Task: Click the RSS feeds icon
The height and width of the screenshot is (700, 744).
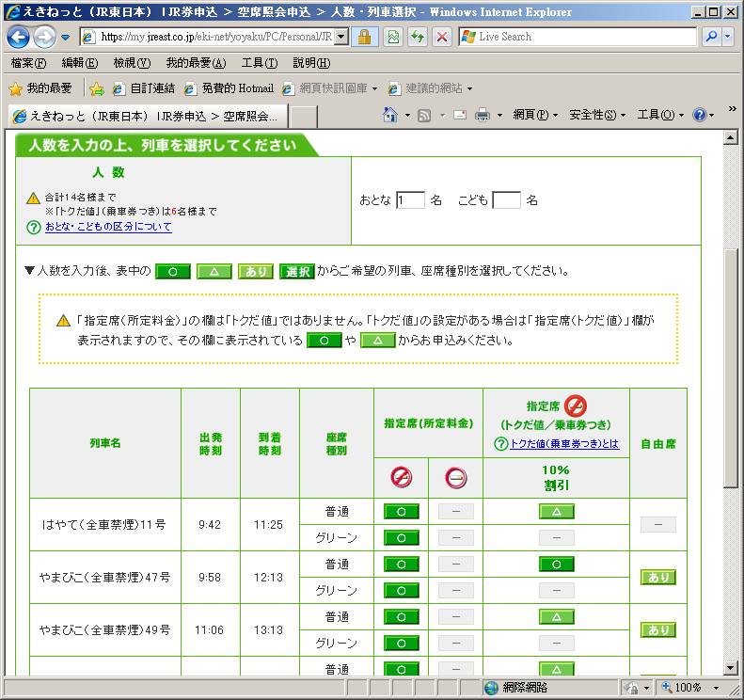Action: 424,115
